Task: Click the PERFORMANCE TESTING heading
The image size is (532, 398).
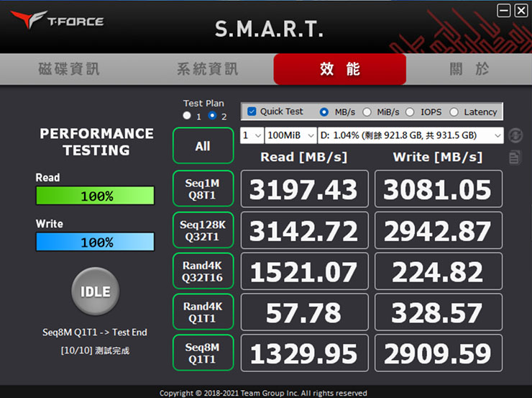Action: tap(97, 142)
